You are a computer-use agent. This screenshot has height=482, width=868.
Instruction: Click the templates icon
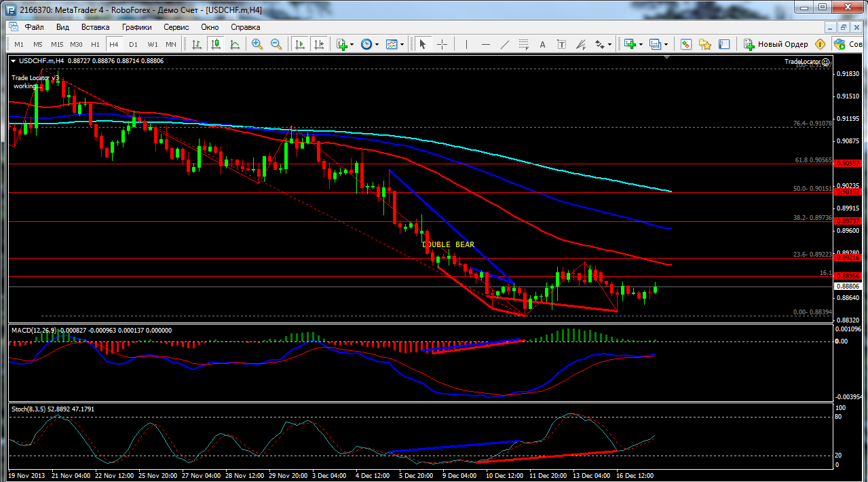(x=392, y=44)
